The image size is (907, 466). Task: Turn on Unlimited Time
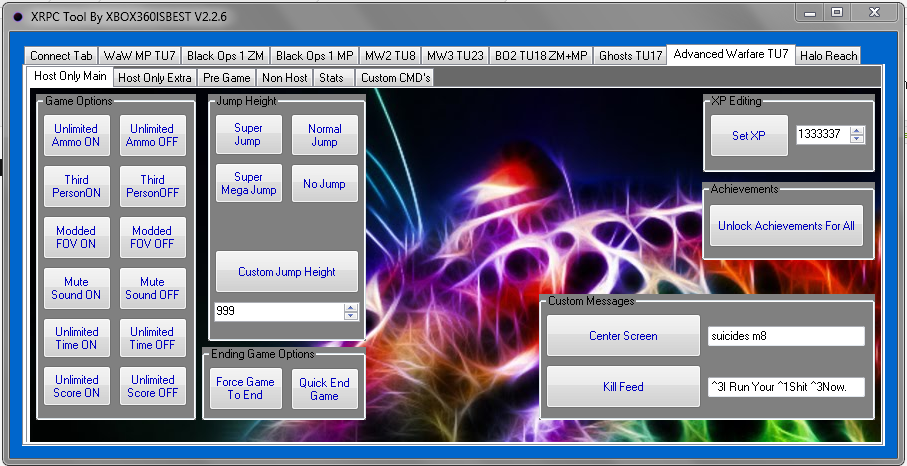tap(76, 338)
